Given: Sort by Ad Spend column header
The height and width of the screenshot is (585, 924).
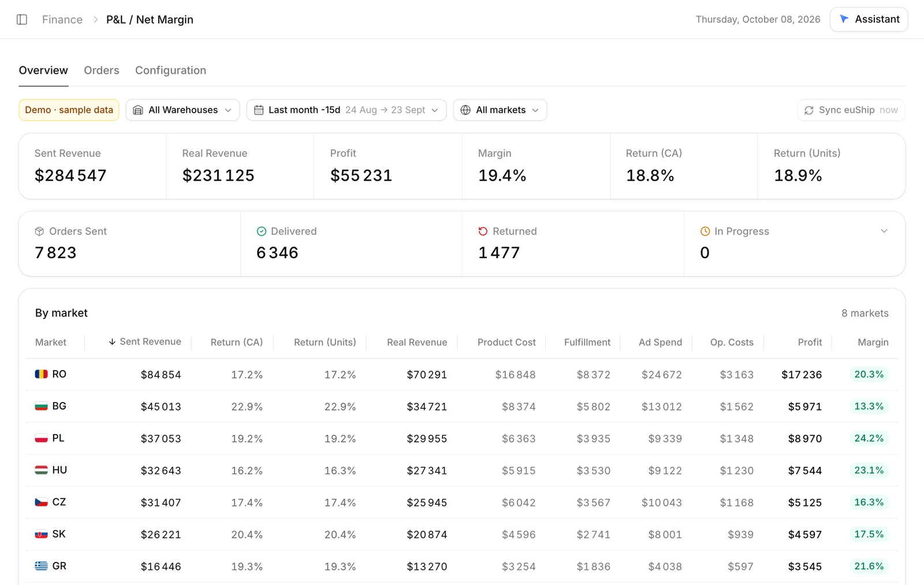Looking at the screenshot, I should (660, 342).
